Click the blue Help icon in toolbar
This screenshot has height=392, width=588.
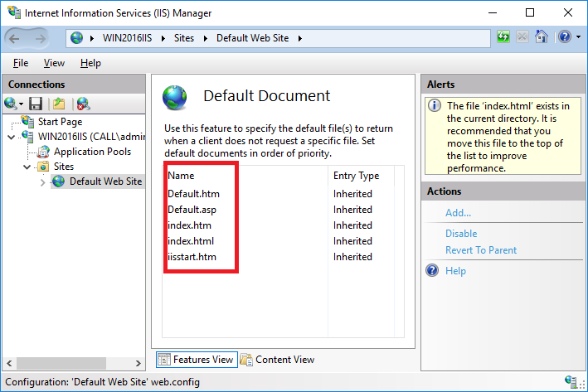565,36
